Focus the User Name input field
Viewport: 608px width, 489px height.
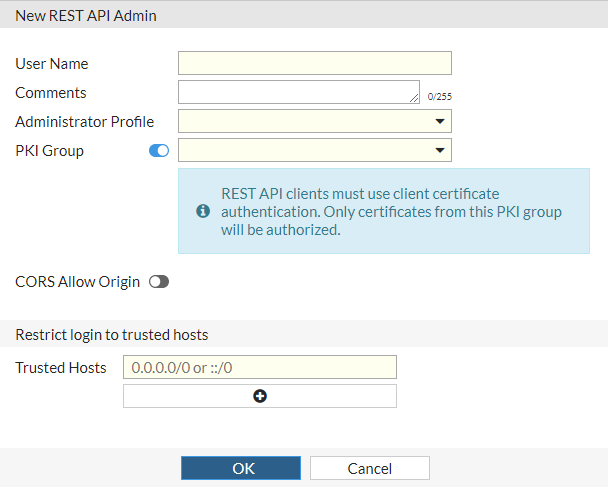tap(314, 64)
